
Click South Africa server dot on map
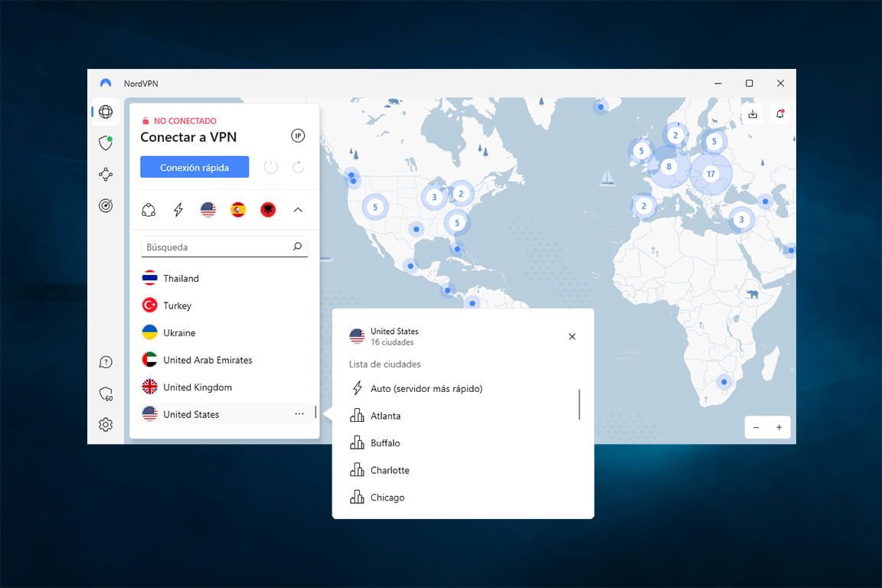[724, 382]
